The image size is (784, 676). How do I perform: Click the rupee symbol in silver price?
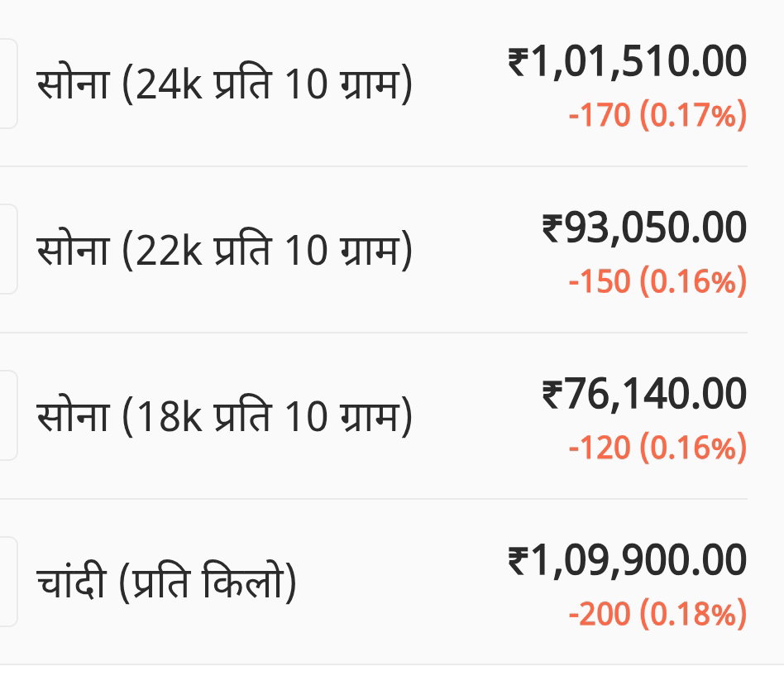(x=519, y=560)
